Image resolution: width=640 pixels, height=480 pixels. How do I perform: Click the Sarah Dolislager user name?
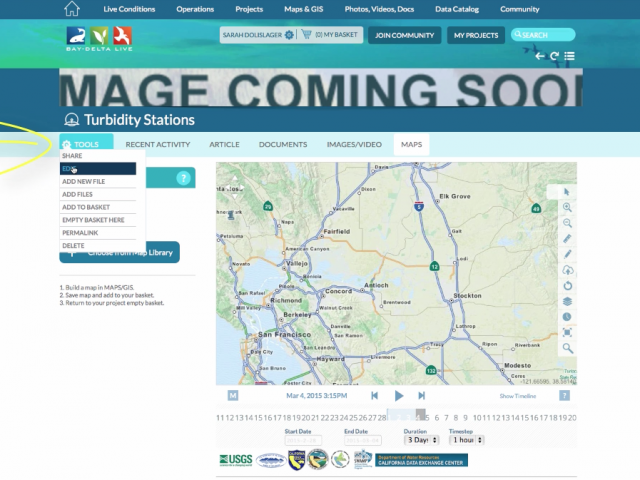click(x=252, y=35)
